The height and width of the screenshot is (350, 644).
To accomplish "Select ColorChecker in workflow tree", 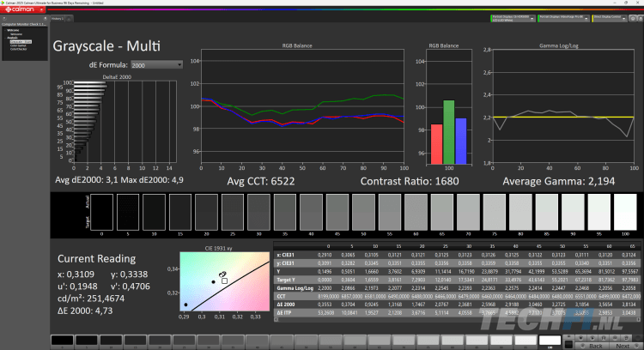I will coord(19,49).
